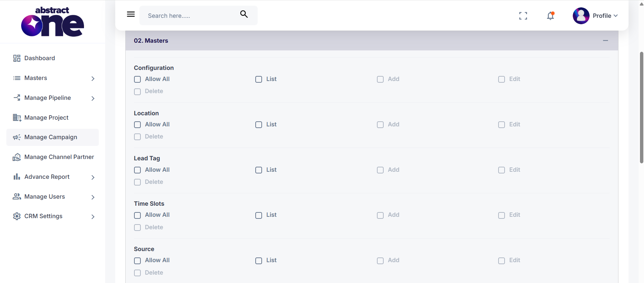
Task: Click the Manage Campaign megaphone icon
Action: pyautogui.click(x=17, y=137)
